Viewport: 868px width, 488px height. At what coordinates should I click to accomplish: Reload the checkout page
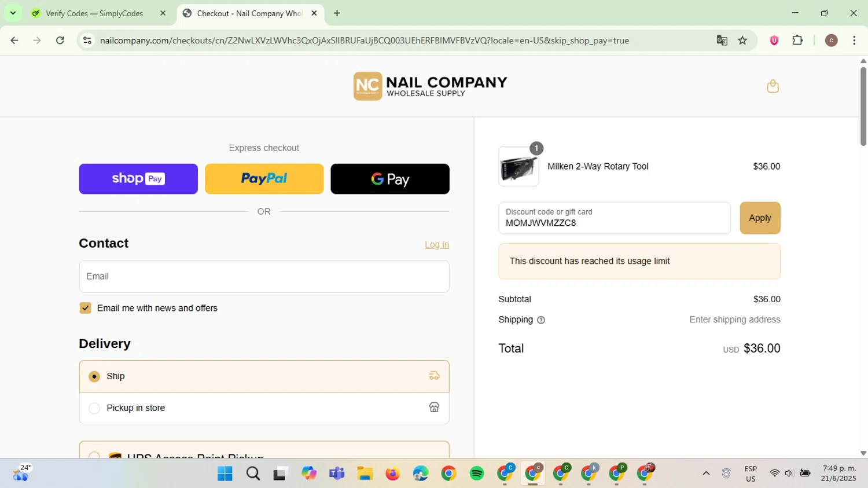point(60,41)
